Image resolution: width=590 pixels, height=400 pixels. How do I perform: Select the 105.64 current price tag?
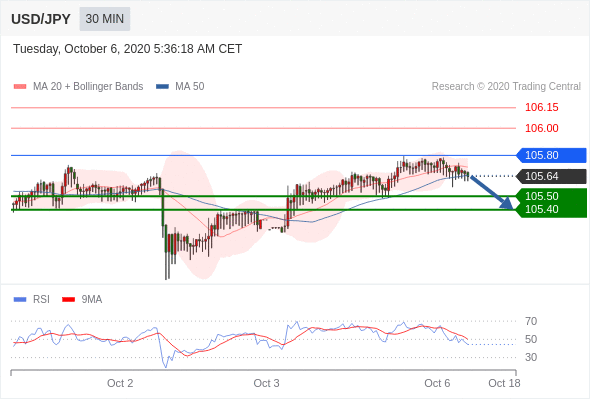541,176
